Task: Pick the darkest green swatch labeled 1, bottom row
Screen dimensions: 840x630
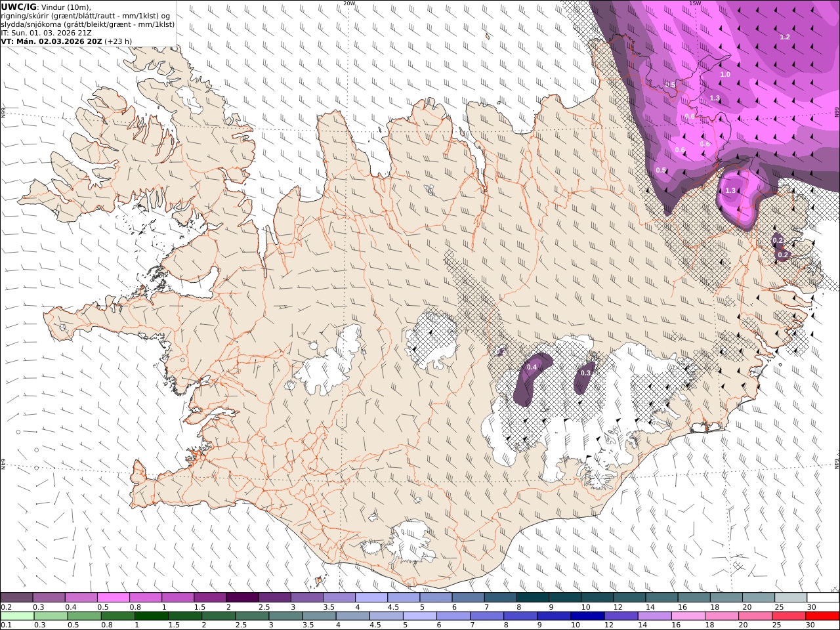Action: point(151,616)
